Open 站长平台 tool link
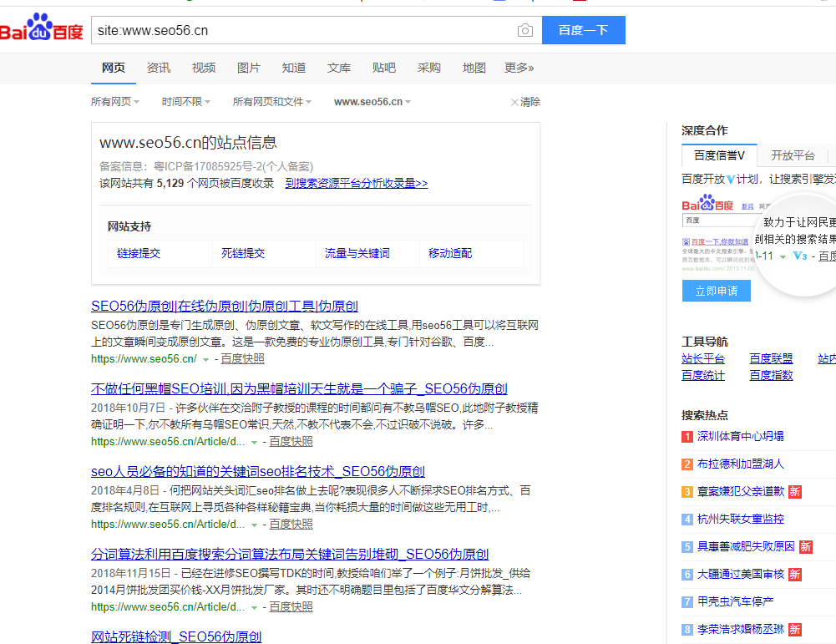 (x=703, y=359)
